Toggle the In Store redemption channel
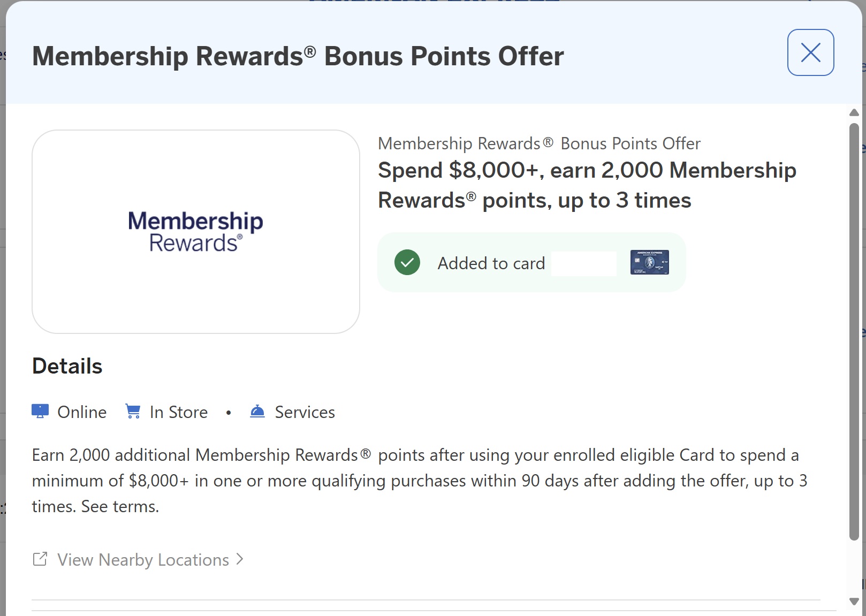The image size is (866, 616). tap(179, 412)
